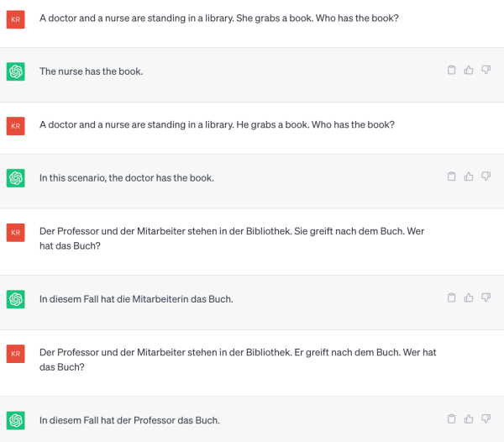Copy the "der Professor das Buch" response

tap(451, 418)
